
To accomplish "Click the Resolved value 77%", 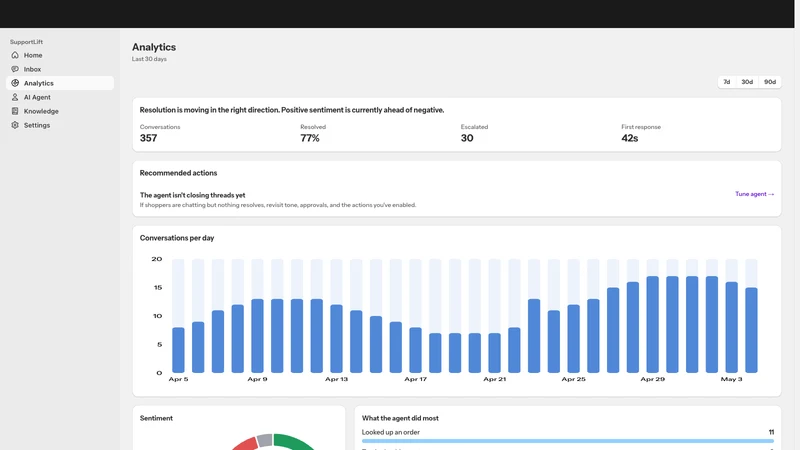I will click(310, 138).
